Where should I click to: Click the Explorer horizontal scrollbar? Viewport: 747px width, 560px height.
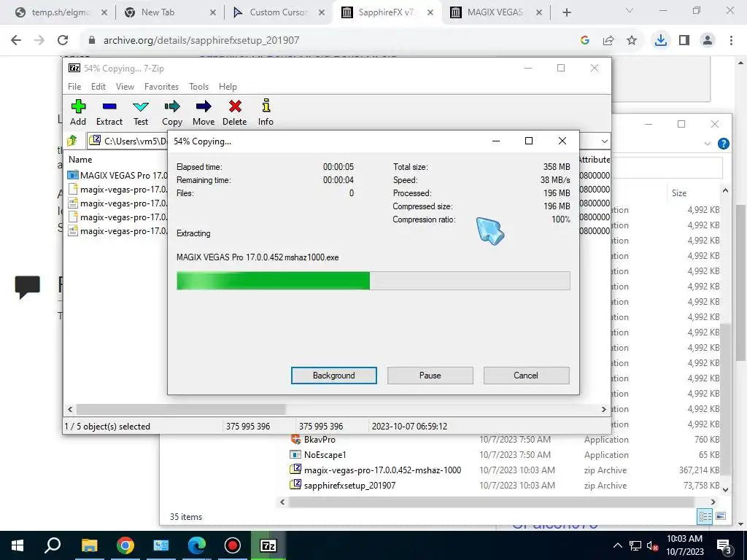[x=491, y=502]
